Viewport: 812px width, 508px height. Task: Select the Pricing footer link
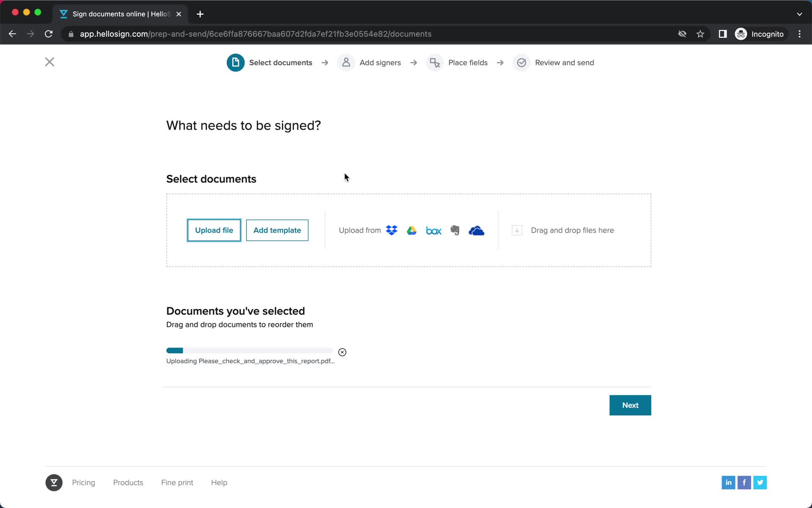pos(83,482)
